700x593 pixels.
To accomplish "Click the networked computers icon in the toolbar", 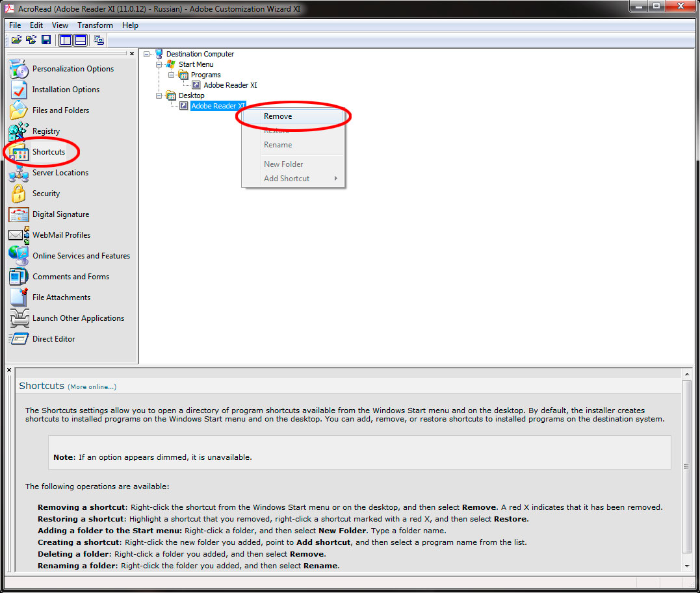I will tap(99, 40).
